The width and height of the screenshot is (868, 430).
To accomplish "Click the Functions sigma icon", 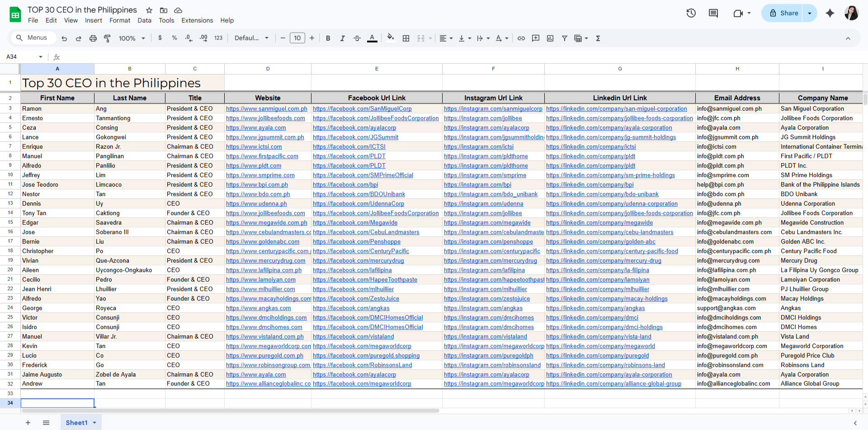I will tap(598, 38).
